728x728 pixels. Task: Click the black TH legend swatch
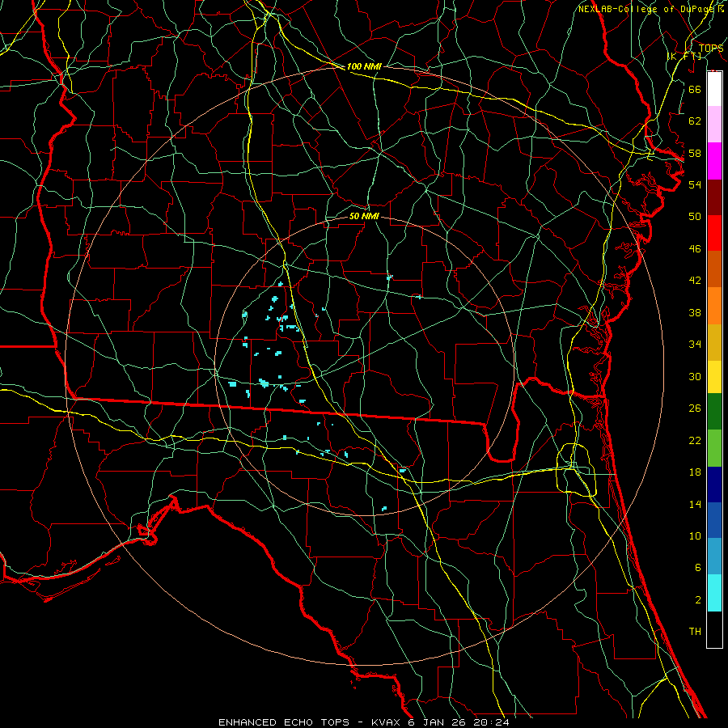(x=714, y=629)
